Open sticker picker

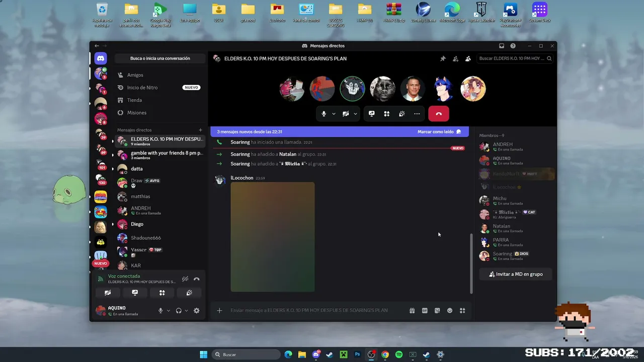coord(437,311)
